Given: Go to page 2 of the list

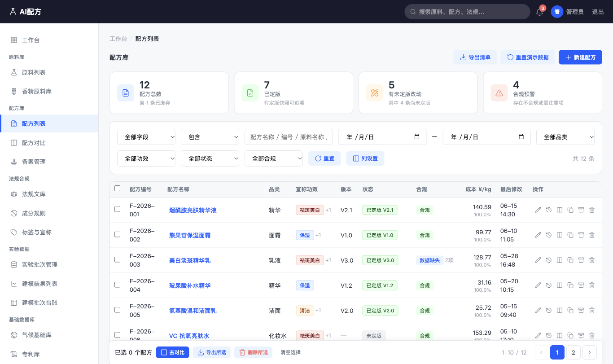Looking at the screenshot, I should coord(573,352).
